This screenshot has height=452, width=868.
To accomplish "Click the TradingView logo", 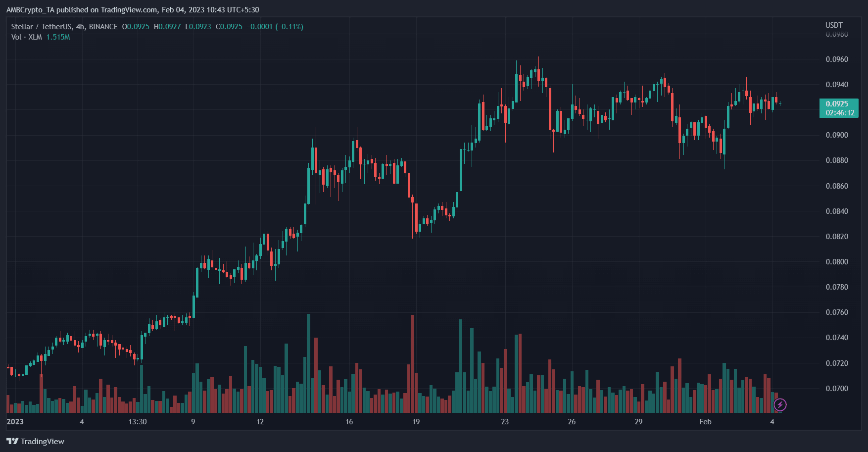I will tap(36, 441).
